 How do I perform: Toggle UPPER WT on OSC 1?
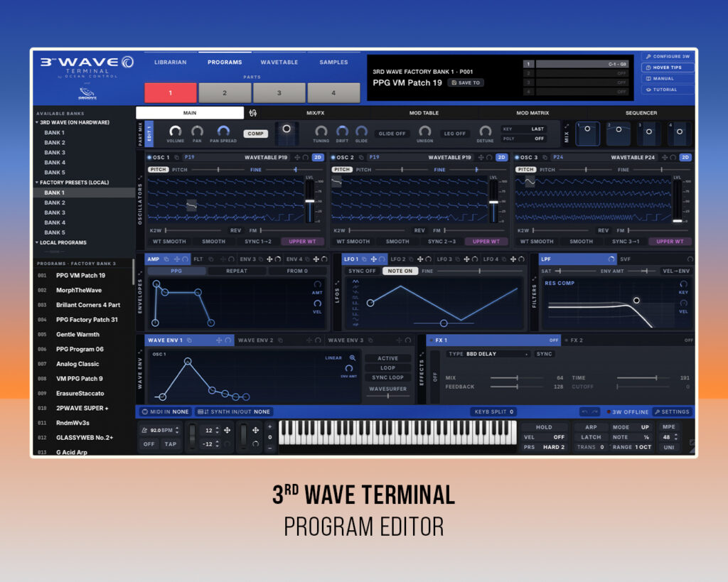pos(301,242)
